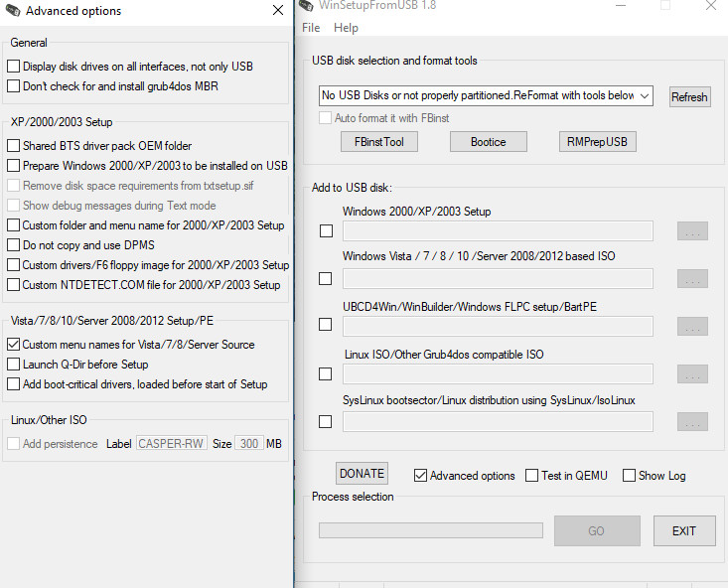
Task: Open the Help menu
Action: pos(346,28)
